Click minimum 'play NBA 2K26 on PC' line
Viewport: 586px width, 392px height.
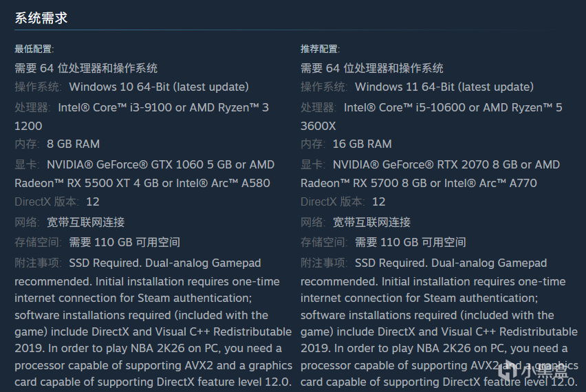point(148,348)
